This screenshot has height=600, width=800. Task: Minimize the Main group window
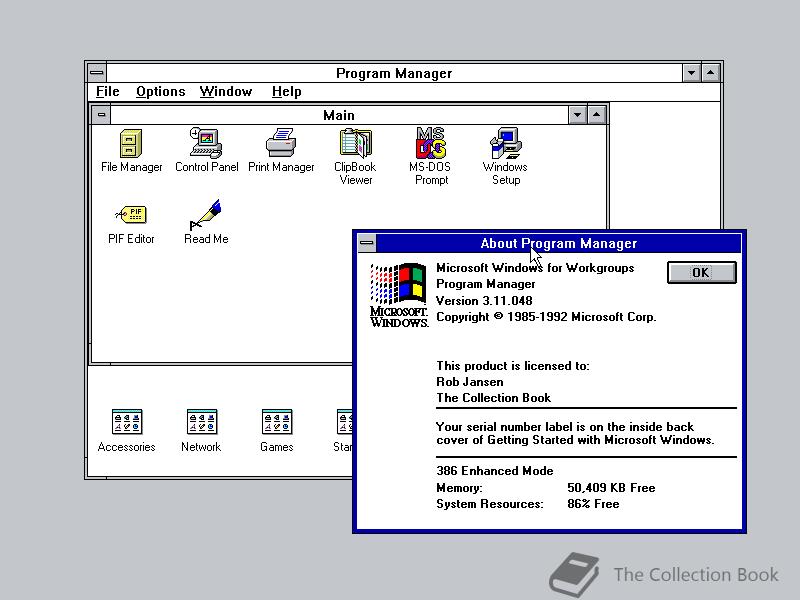(x=578, y=115)
